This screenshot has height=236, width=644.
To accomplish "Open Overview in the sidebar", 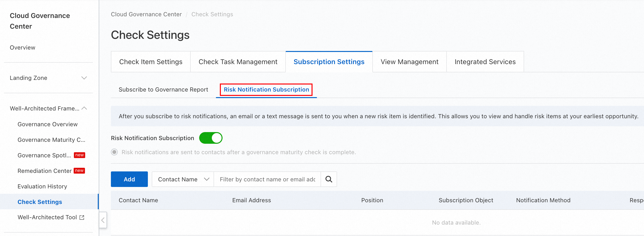I will [23, 48].
